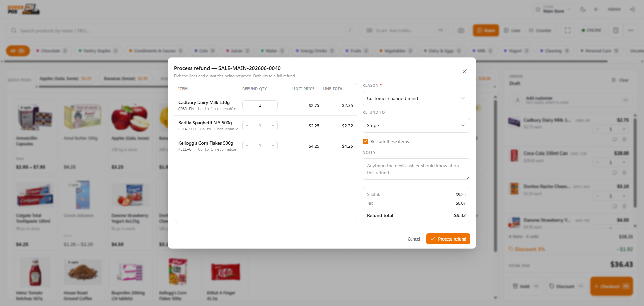Image resolution: width=644 pixels, height=306 pixels.
Task: Click the Counter view toggle
Action: [x=540, y=30]
